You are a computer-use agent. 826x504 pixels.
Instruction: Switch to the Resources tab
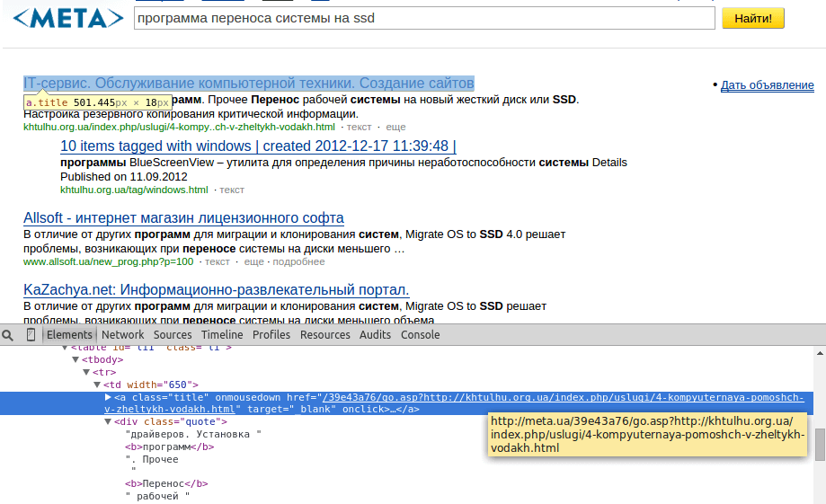325,335
